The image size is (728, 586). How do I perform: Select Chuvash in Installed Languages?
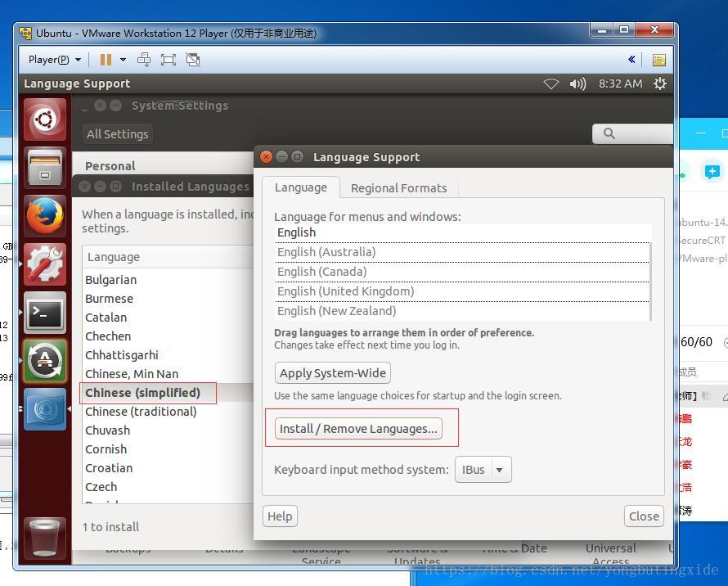[168, 430]
